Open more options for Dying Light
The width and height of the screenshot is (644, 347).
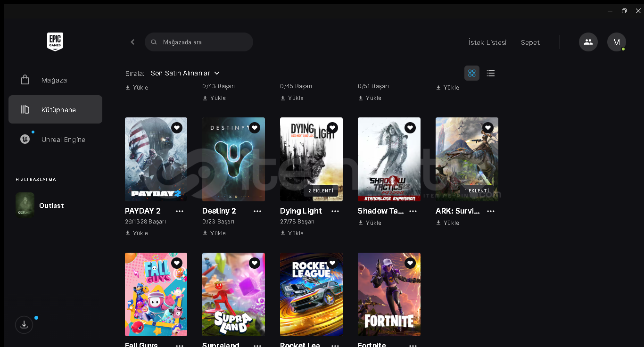click(x=335, y=211)
